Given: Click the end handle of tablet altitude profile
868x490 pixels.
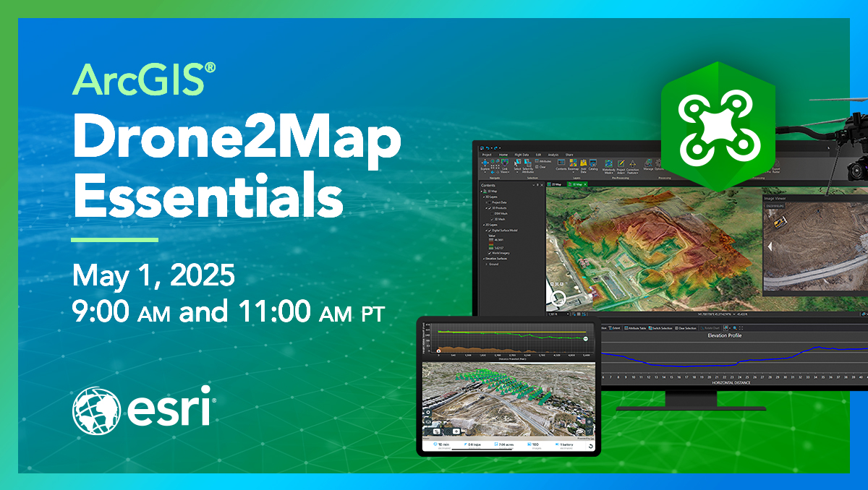Looking at the screenshot, I should 585,338.
